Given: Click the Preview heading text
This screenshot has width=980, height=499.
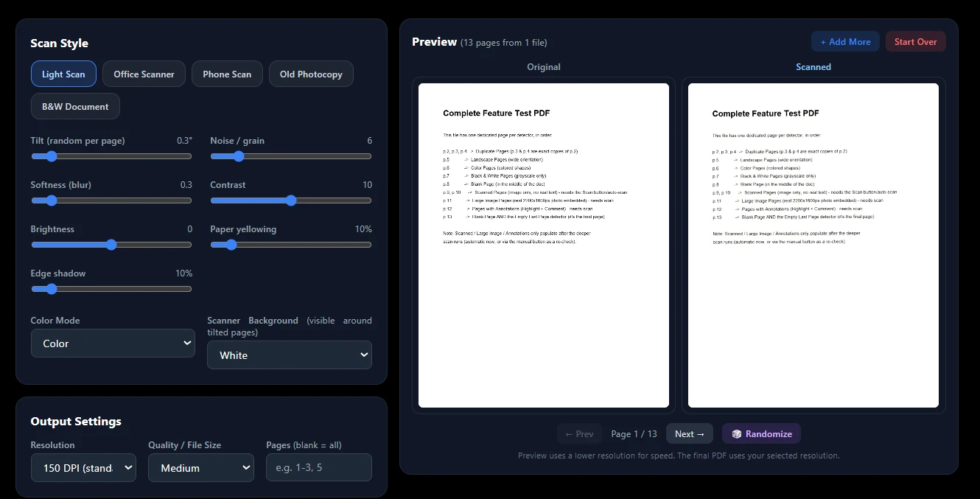Looking at the screenshot, I should click(x=435, y=42).
